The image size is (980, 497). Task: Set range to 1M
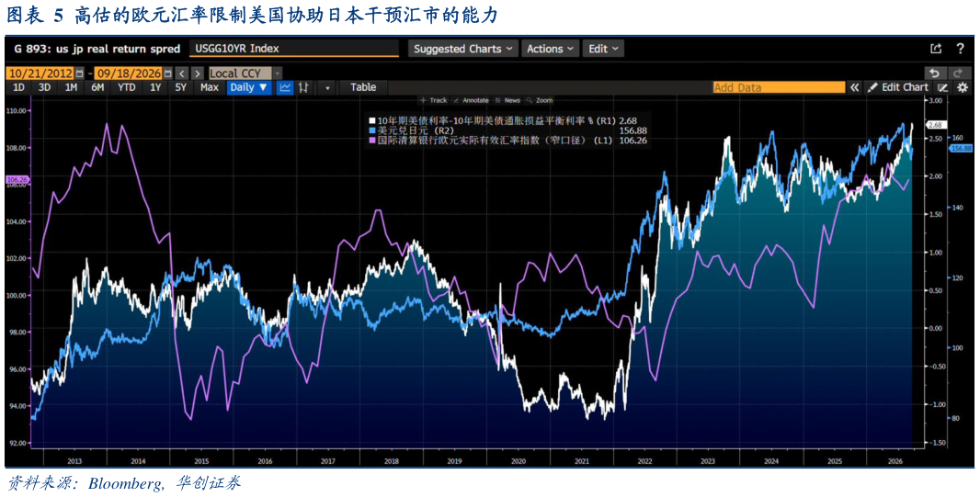click(x=71, y=87)
